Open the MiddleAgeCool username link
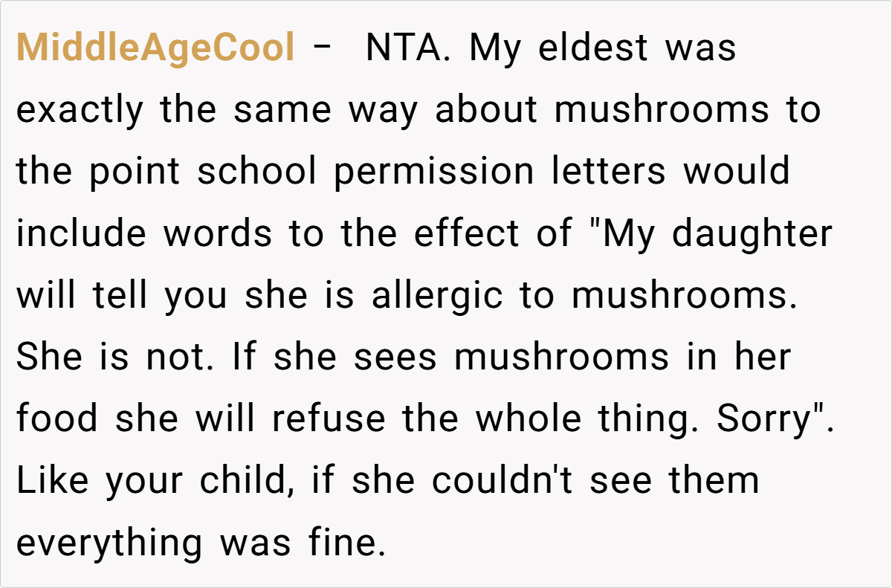The image size is (892, 588). point(155,48)
